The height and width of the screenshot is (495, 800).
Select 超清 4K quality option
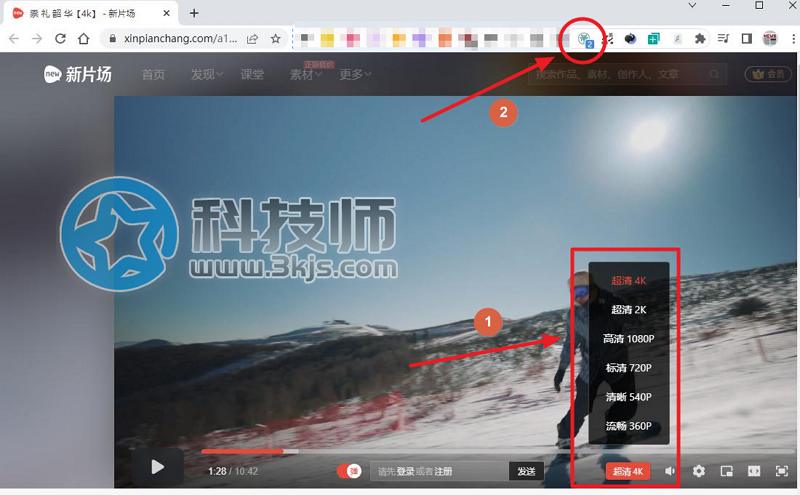[x=629, y=281]
